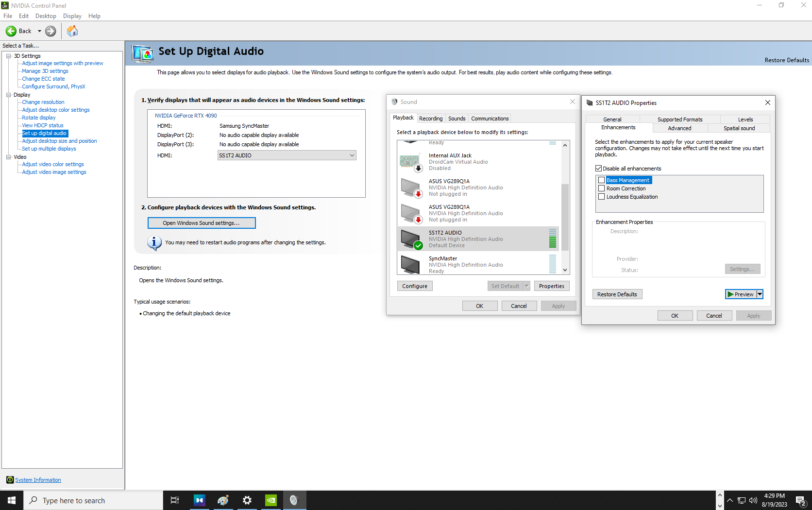Click the green Back arrow icon
Image resolution: width=812 pixels, height=510 pixels.
pos(11,31)
